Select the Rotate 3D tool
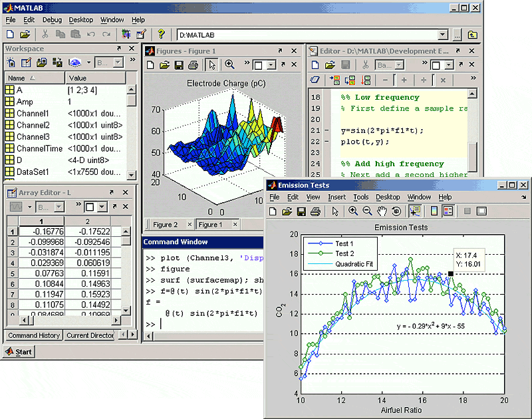532x419 pixels. [x=396, y=211]
